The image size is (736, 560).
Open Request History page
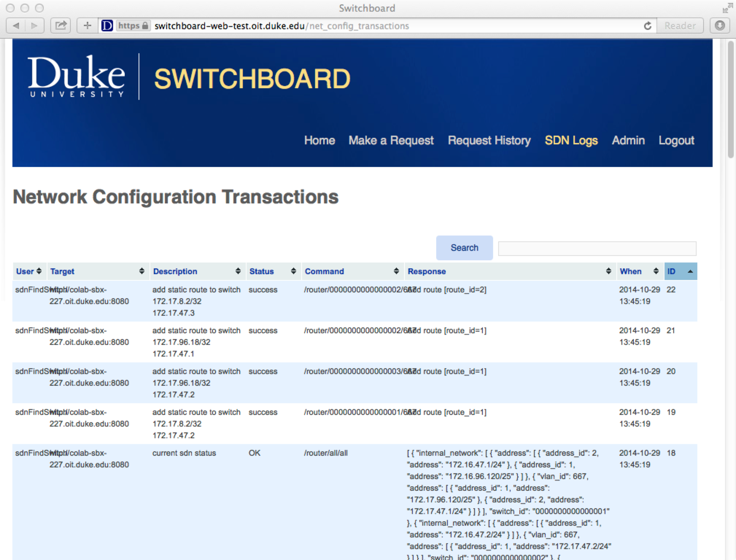[x=489, y=140]
